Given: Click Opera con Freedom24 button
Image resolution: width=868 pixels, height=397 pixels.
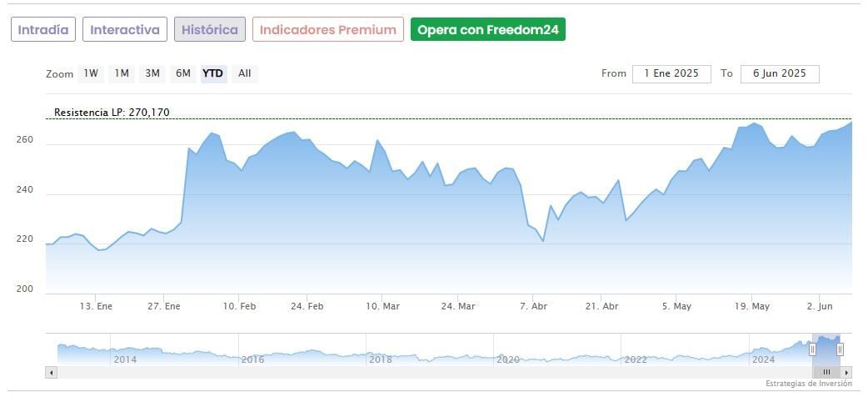Looking at the screenshot, I should click(x=488, y=30).
